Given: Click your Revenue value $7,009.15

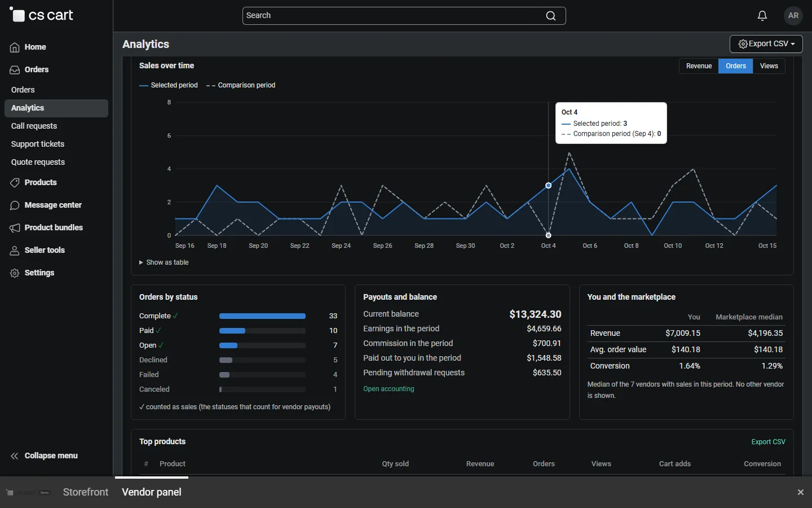Looking at the screenshot, I should tap(683, 334).
